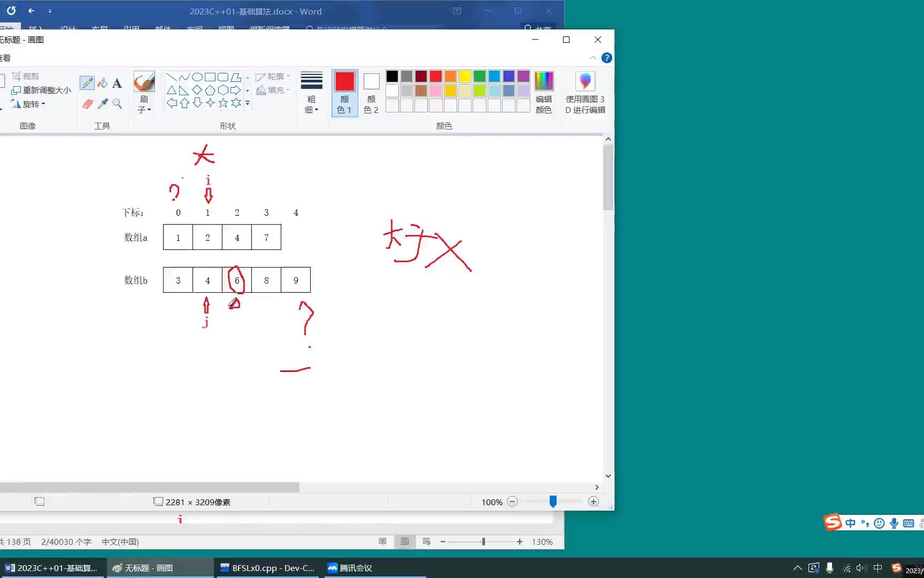This screenshot has height=578, width=924.
Task: Click the Paint horizontal scrollbar thumb
Action: click(x=149, y=487)
